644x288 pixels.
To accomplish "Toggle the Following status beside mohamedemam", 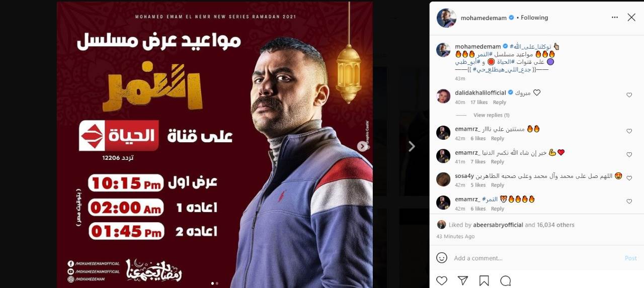I will point(534,18).
